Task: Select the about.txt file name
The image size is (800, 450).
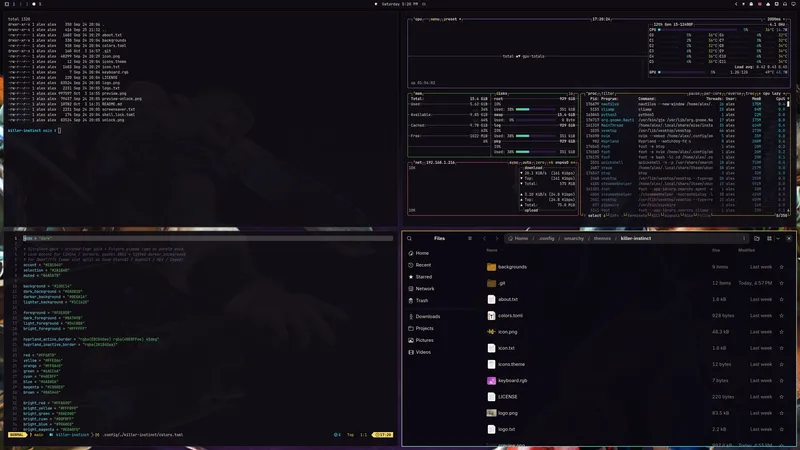Action: [x=508, y=299]
